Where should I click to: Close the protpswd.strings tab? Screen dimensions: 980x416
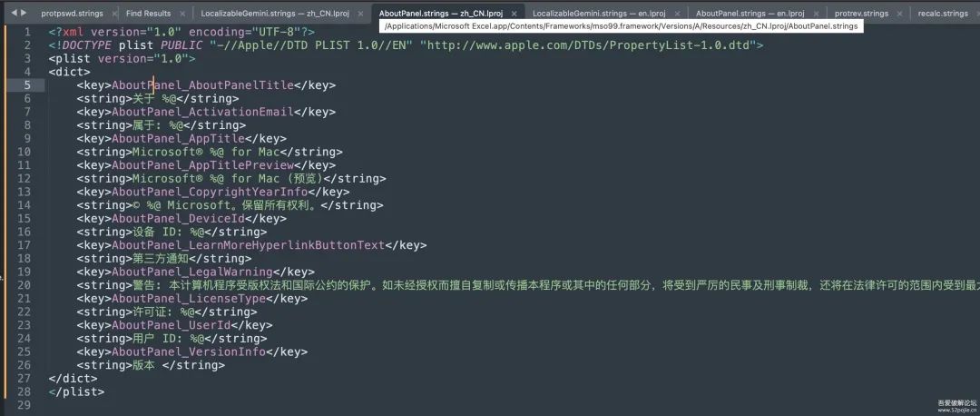click(113, 13)
